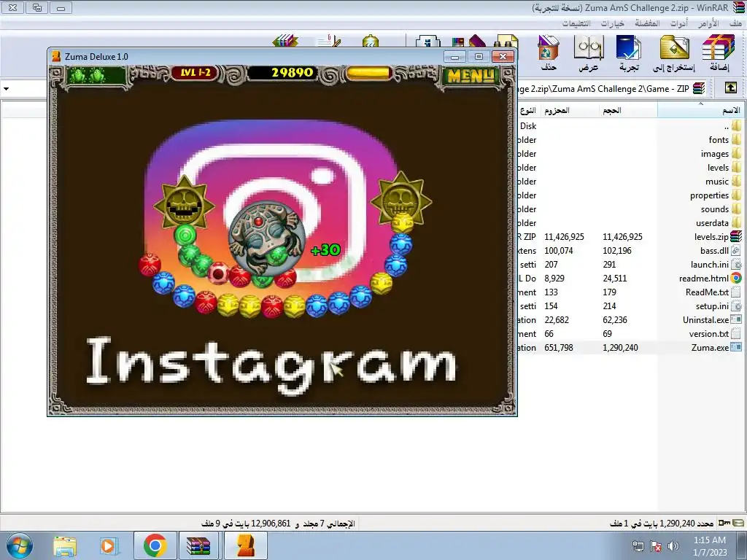Viewport: 747px width, 560px height.
Task: Click the Zuma.exe application icon
Action: click(736, 348)
